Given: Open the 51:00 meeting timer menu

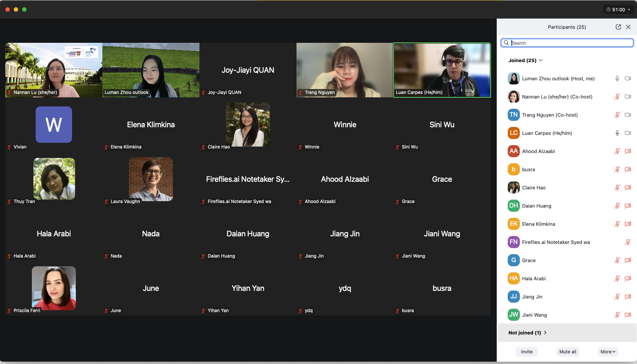Looking at the screenshot, I should pyautogui.click(x=618, y=9).
